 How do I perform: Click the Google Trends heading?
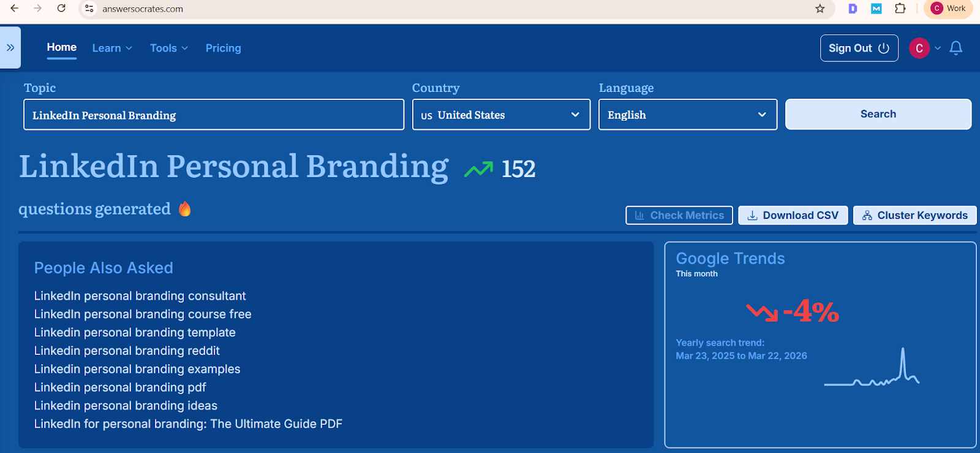(x=730, y=258)
